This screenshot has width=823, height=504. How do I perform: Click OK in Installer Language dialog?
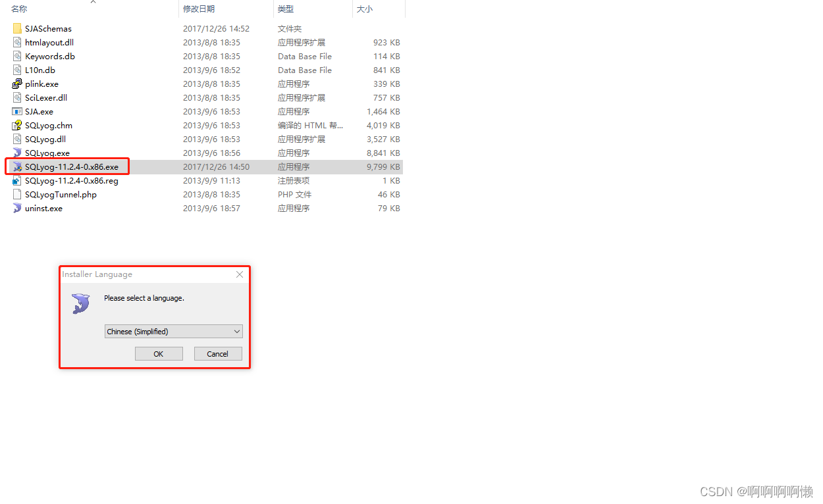click(159, 353)
